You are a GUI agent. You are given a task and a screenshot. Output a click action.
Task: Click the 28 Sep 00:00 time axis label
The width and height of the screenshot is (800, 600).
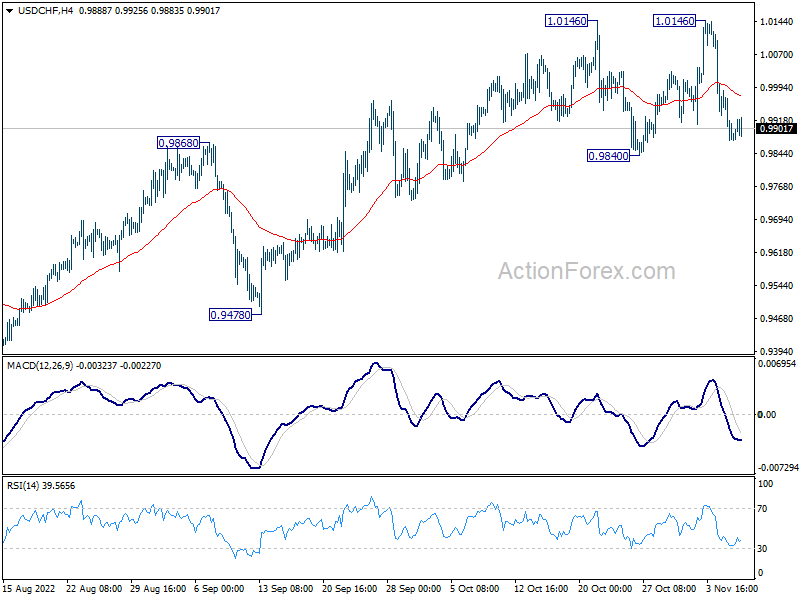coord(413,588)
